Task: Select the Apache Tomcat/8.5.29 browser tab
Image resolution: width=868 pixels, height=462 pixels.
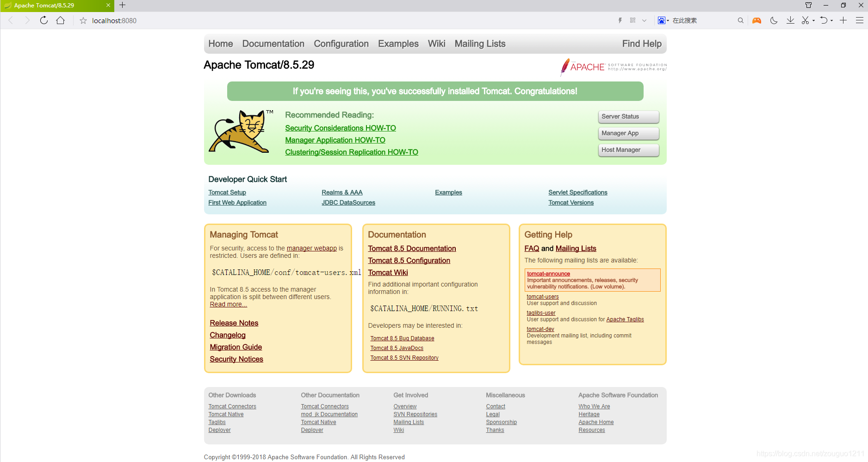Action: point(57,6)
